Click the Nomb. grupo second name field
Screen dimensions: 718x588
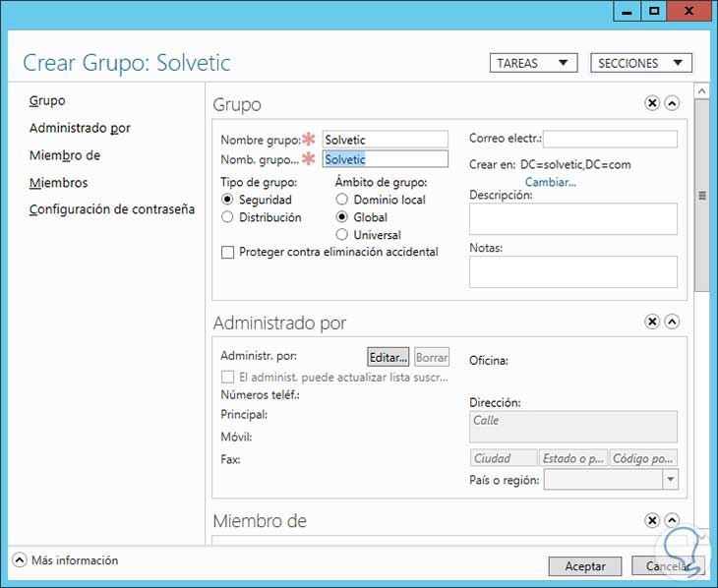386,159
